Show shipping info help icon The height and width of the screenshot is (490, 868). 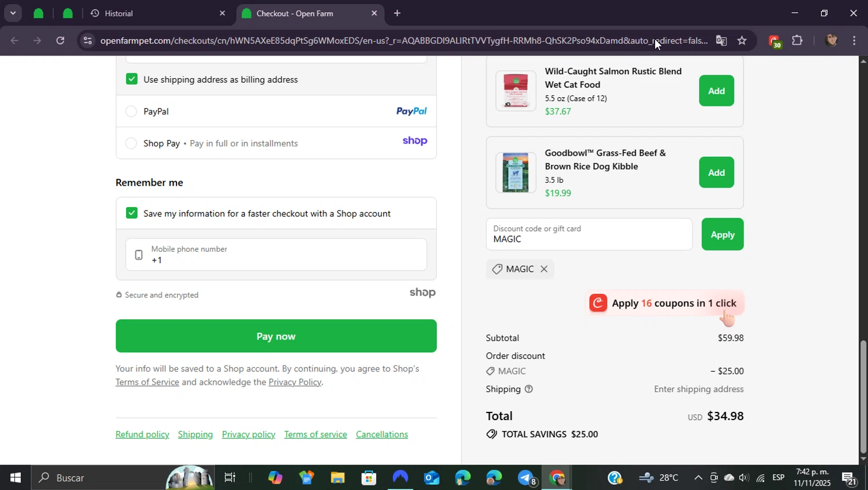[x=528, y=389]
